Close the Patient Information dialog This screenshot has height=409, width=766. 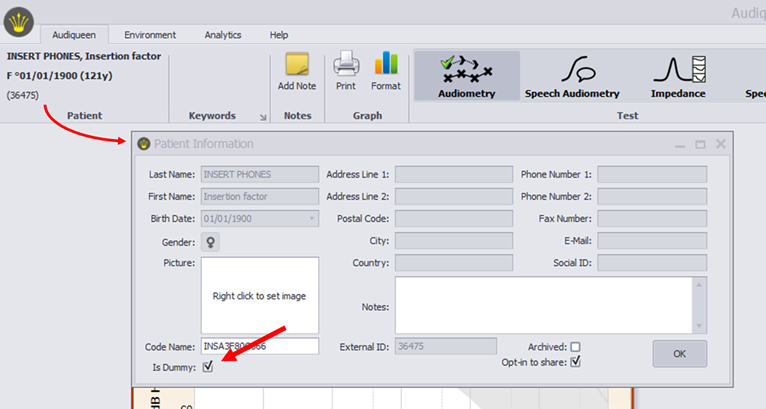pos(721,144)
